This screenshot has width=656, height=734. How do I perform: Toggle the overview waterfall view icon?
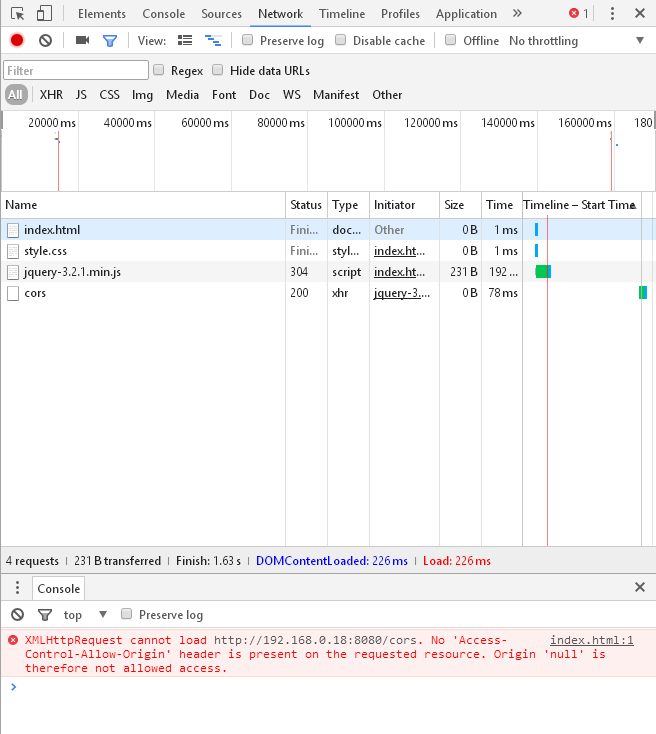pos(213,41)
